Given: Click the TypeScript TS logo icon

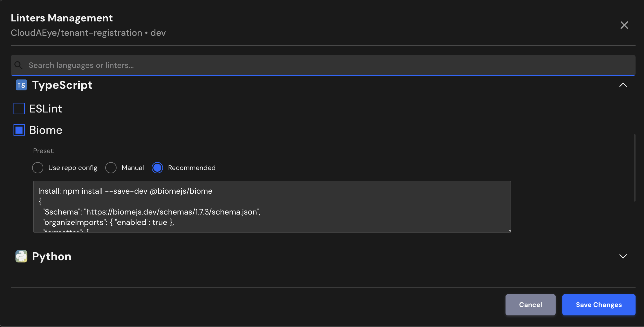Looking at the screenshot, I should tap(21, 85).
